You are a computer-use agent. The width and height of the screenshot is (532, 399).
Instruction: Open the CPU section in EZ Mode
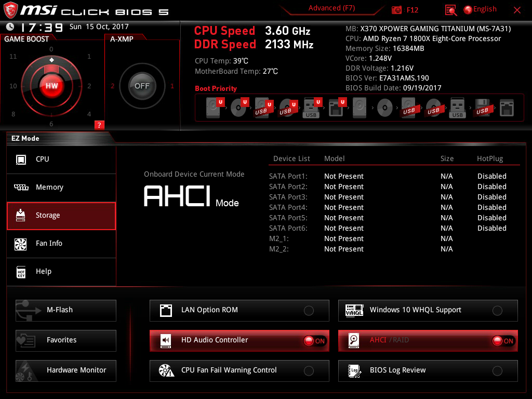click(x=61, y=159)
